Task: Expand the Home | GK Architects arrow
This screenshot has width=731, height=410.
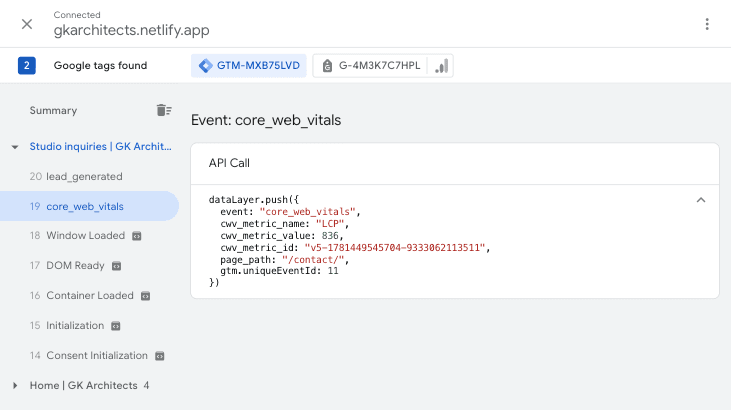Action: pyautogui.click(x=15, y=386)
